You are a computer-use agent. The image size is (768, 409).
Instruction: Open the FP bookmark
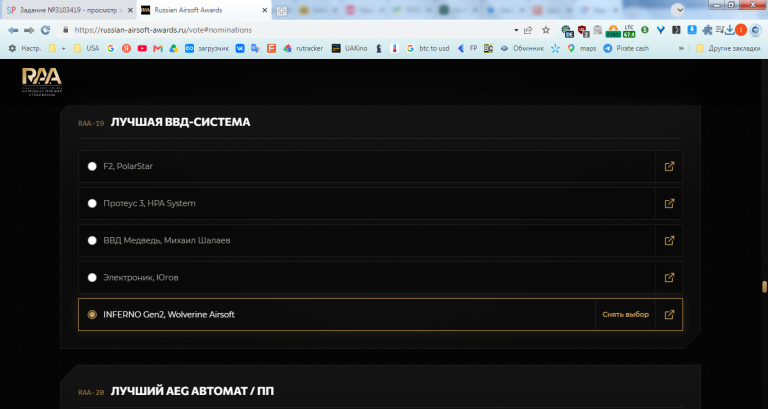[467, 48]
